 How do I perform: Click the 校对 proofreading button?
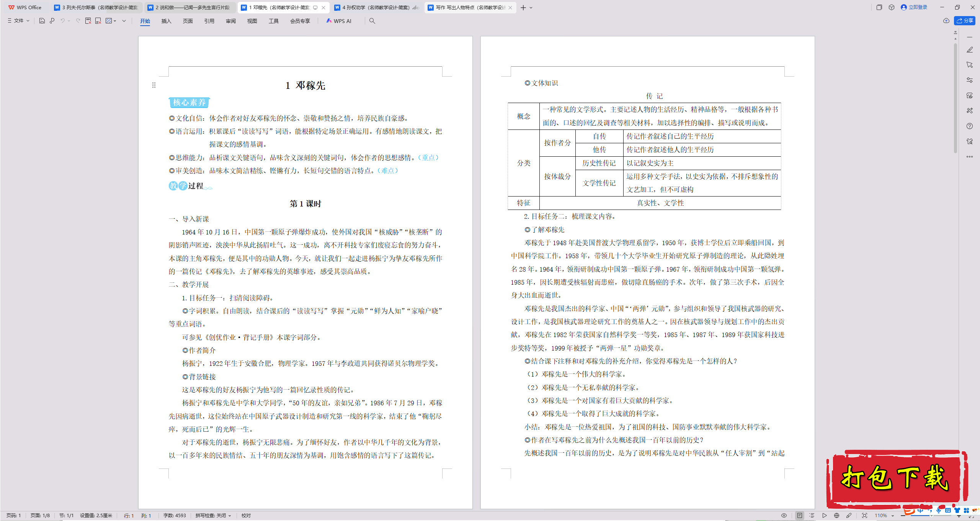246,516
